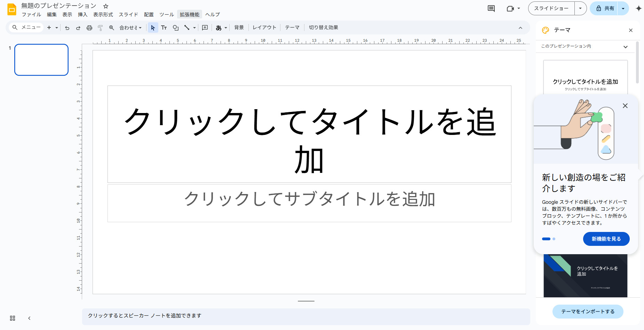
Task: Insert a comment using the toolbar icon
Action: tap(205, 27)
